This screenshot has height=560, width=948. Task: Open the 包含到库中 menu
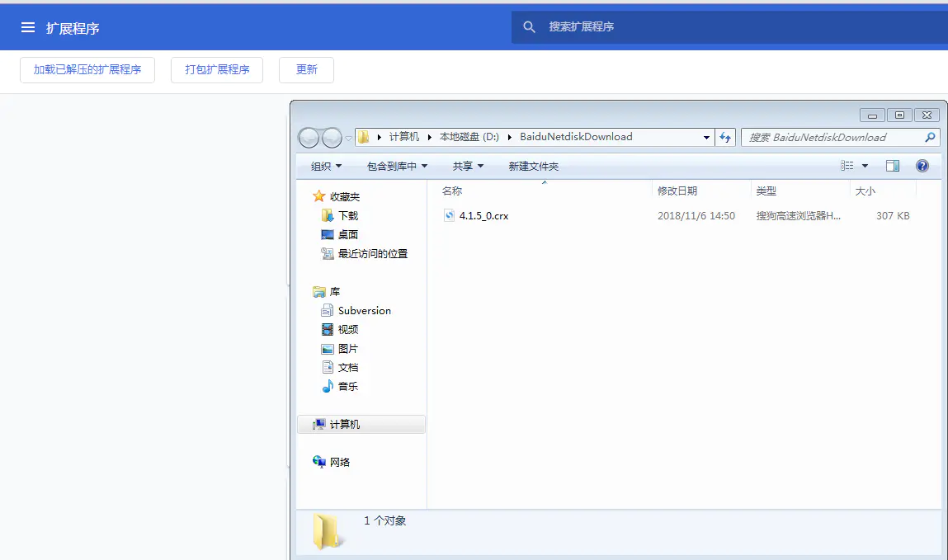(397, 166)
